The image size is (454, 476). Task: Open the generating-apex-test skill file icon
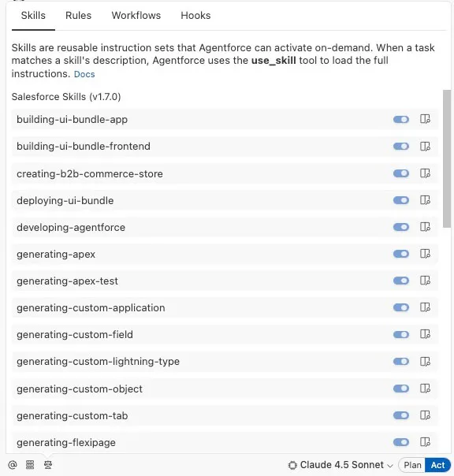pos(425,281)
